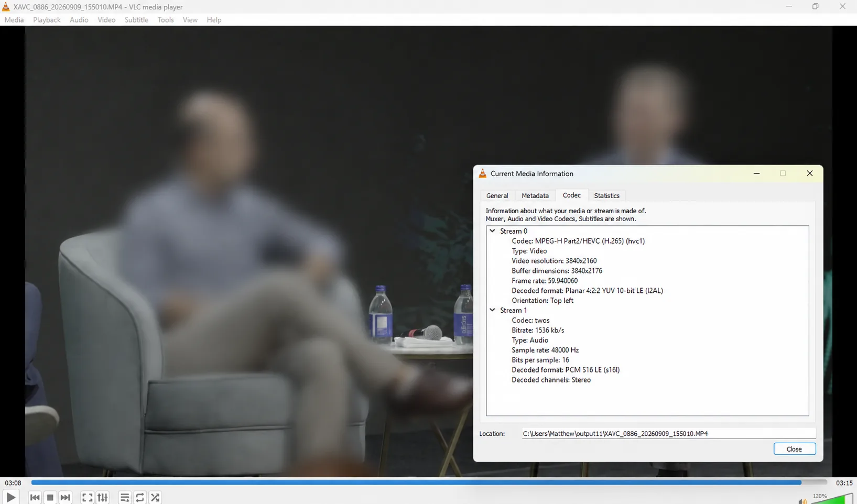Image resolution: width=857 pixels, height=504 pixels.
Task: Open the Help menu
Action: [x=214, y=20]
